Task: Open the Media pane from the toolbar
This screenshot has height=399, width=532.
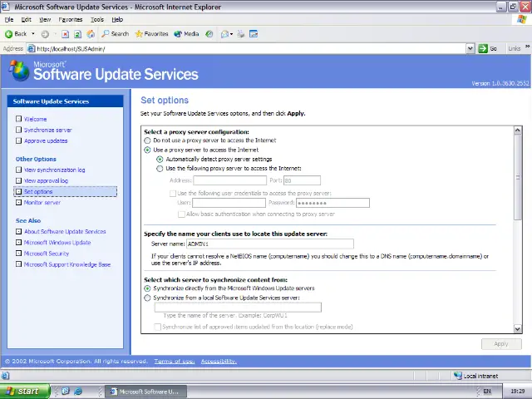Action: point(186,34)
